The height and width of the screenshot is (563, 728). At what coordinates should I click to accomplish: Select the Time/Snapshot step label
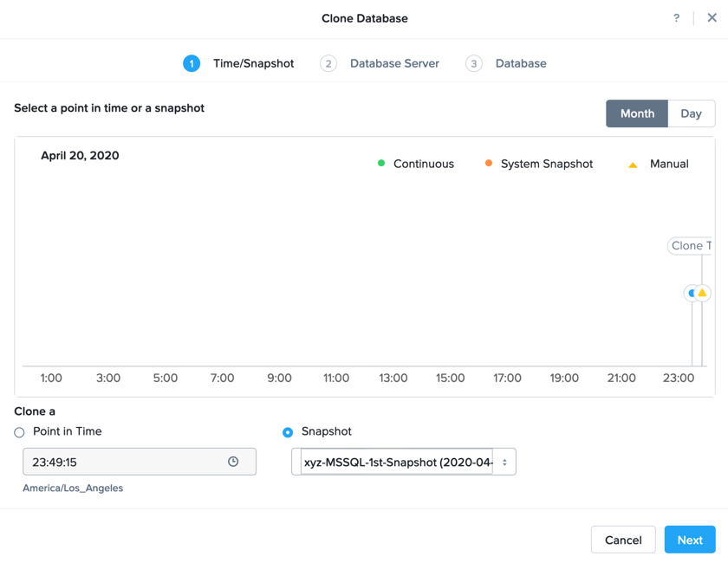click(253, 63)
